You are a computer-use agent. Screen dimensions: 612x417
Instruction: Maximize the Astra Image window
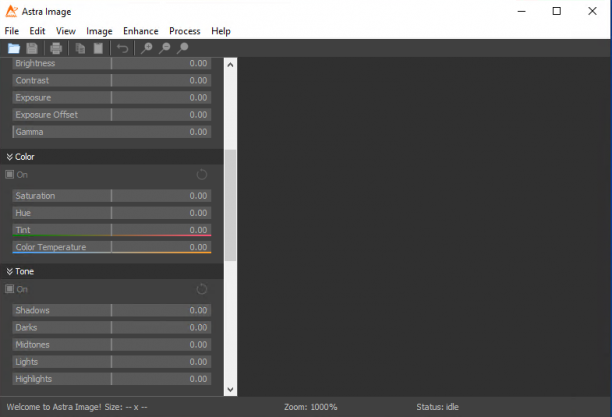pyautogui.click(x=557, y=11)
